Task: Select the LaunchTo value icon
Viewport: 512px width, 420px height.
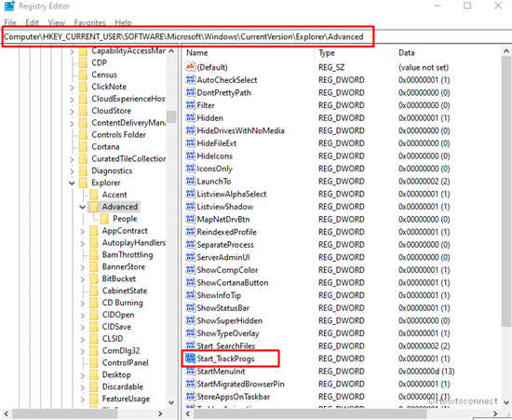Action: (x=190, y=181)
